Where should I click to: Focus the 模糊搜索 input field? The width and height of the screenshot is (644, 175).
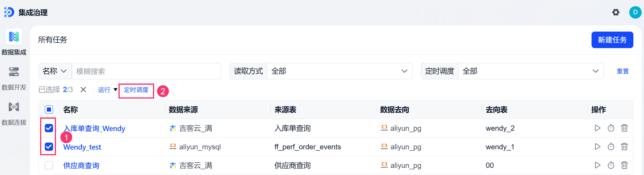(146, 71)
